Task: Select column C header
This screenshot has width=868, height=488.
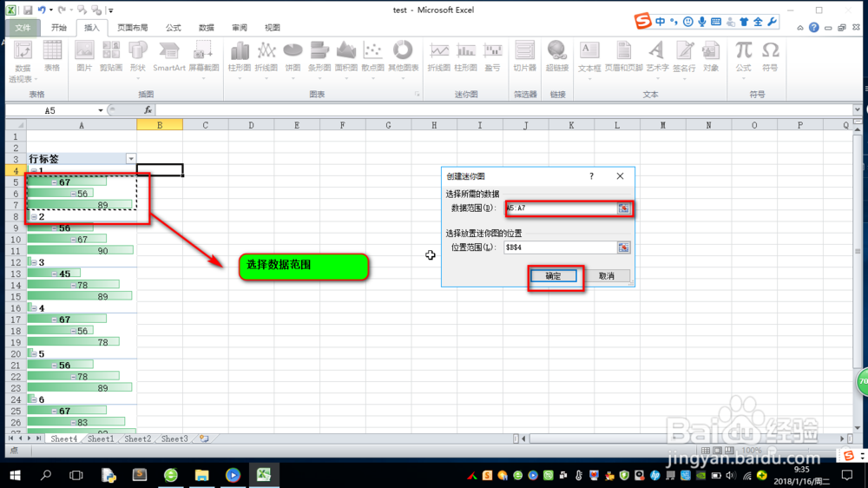Action: click(x=206, y=125)
